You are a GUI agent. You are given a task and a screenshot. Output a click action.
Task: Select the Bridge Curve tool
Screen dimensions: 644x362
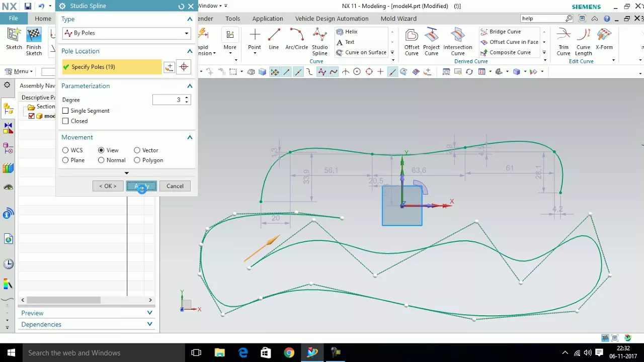(x=501, y=32)
